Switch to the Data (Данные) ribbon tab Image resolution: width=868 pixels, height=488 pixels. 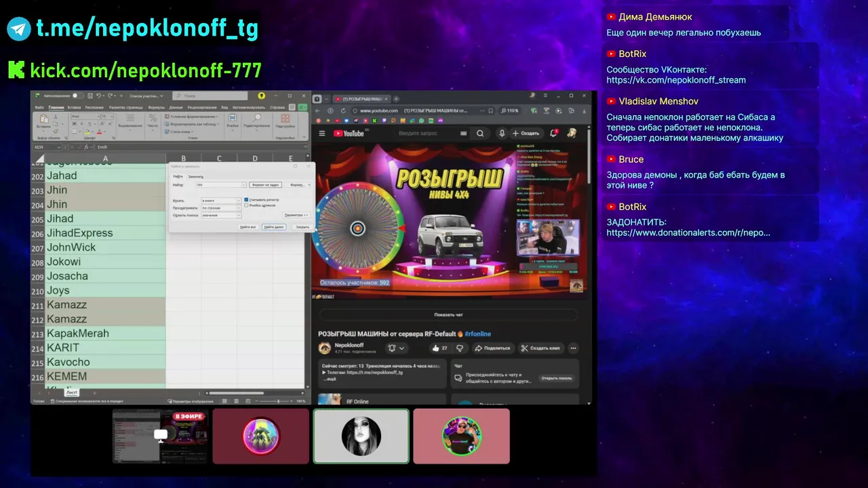176,108
